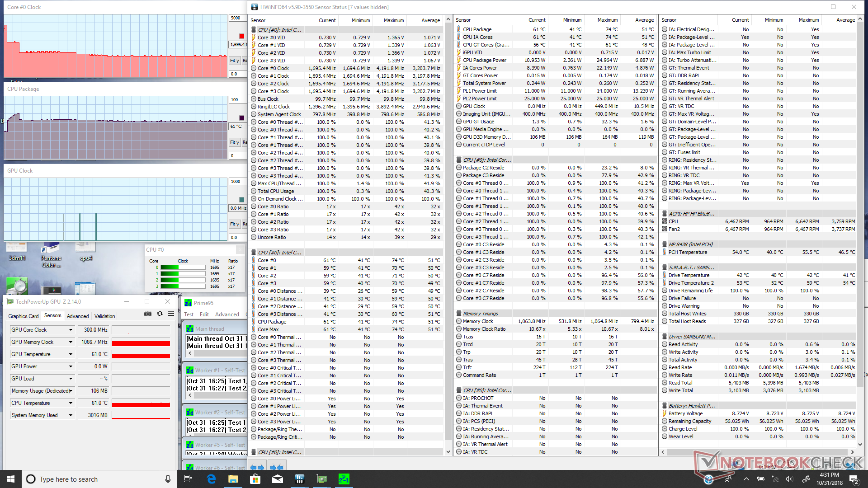This screenshot has width=868, height=488.
Task: Switch to Validation tab in GPU-Z
Action: [x=104, y=316]
